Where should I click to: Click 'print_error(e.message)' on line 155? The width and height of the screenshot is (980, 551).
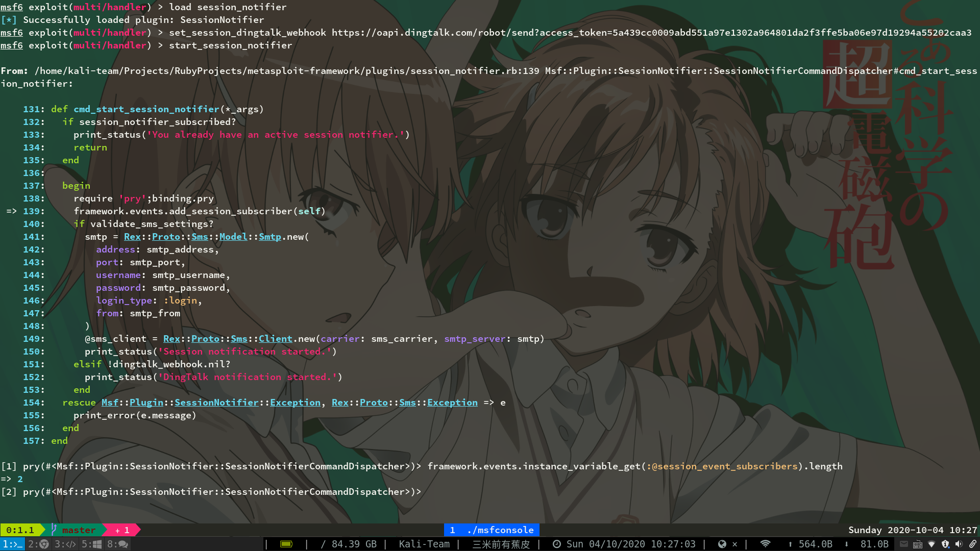(135, 415)
